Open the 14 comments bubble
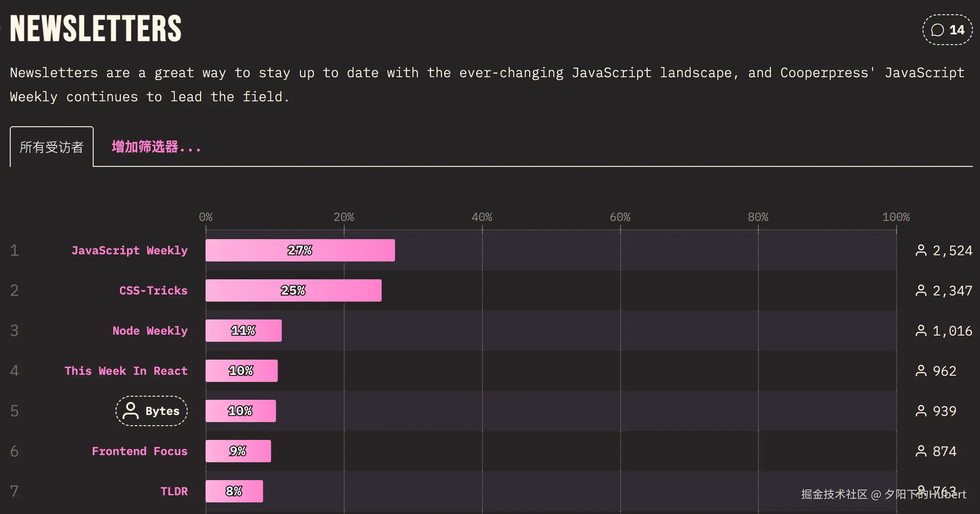Viewport: 980px width, 514px height. (x=947, y=30)
